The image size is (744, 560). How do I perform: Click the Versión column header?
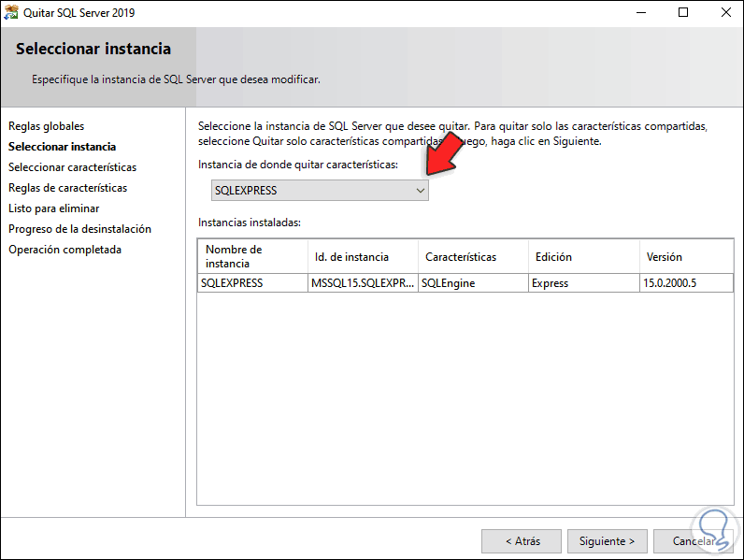click(x=686, y=256)
